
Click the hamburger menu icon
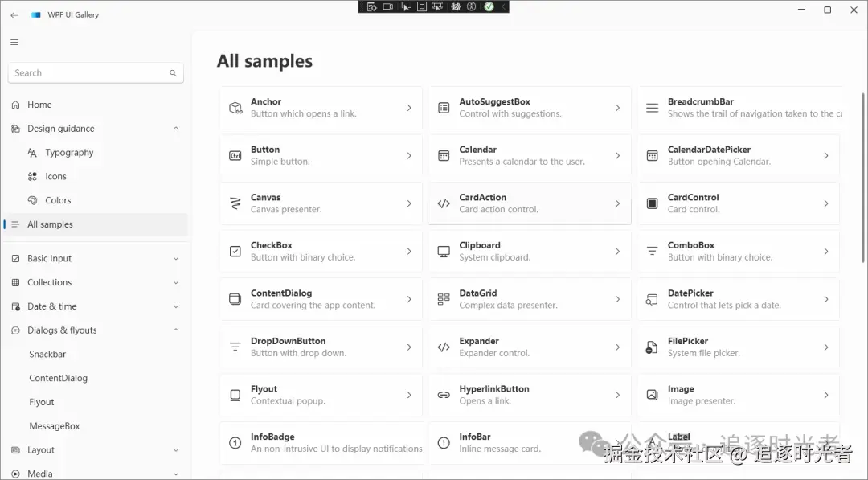pos(14,42)
